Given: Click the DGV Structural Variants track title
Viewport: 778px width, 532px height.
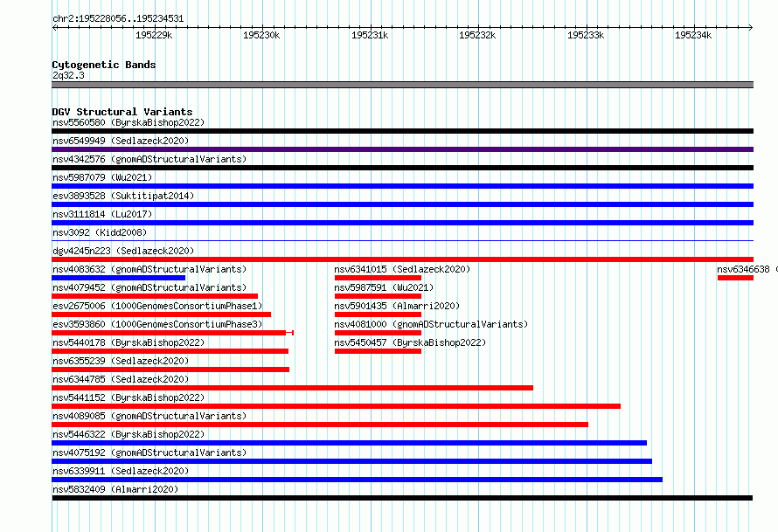Looking at the screenshot, I should click(122, 112).
